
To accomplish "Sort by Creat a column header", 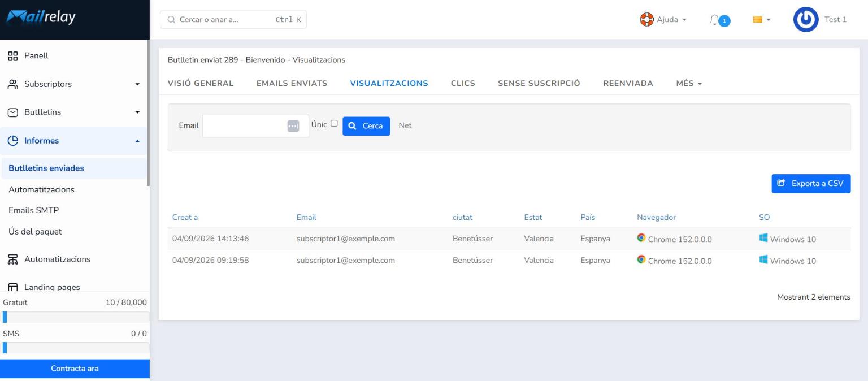I will click(x=185, y=218).
